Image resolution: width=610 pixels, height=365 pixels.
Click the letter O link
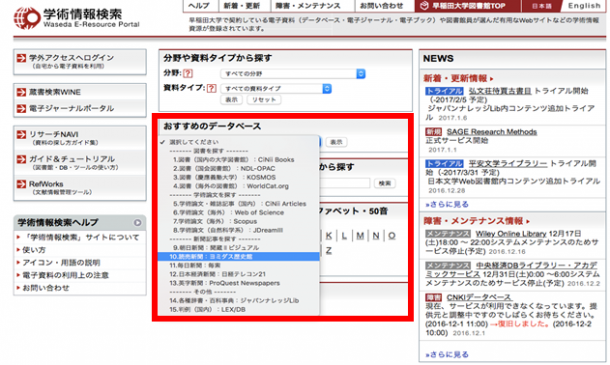(392, 235)
